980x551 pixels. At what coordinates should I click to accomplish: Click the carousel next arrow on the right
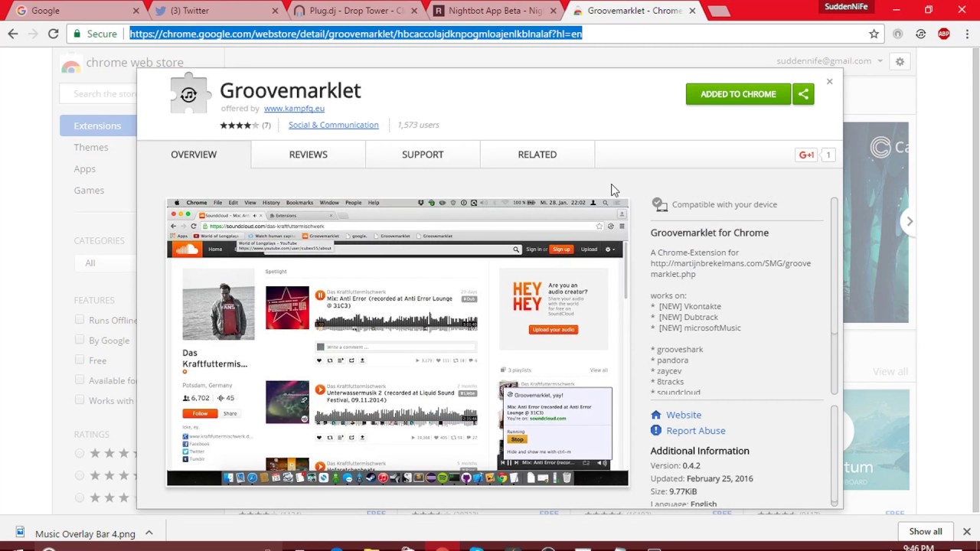click(910, 221)
